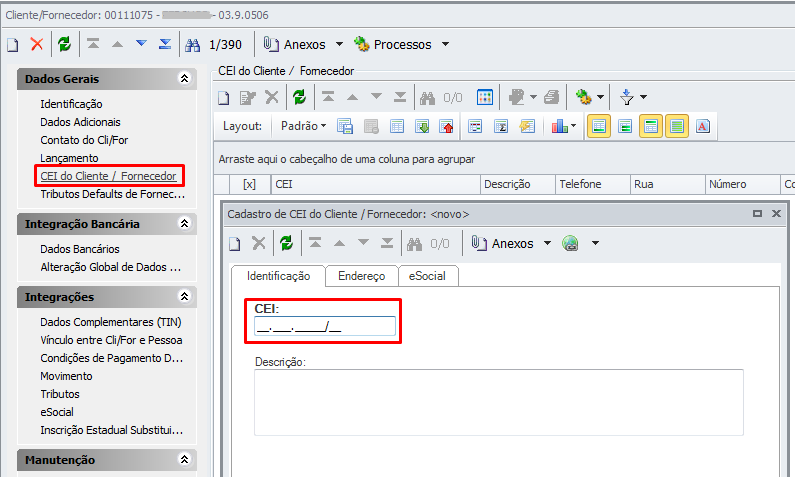Click the red X delete icon in main toolbar
This screenshot has width=795, height=477.
37,44
